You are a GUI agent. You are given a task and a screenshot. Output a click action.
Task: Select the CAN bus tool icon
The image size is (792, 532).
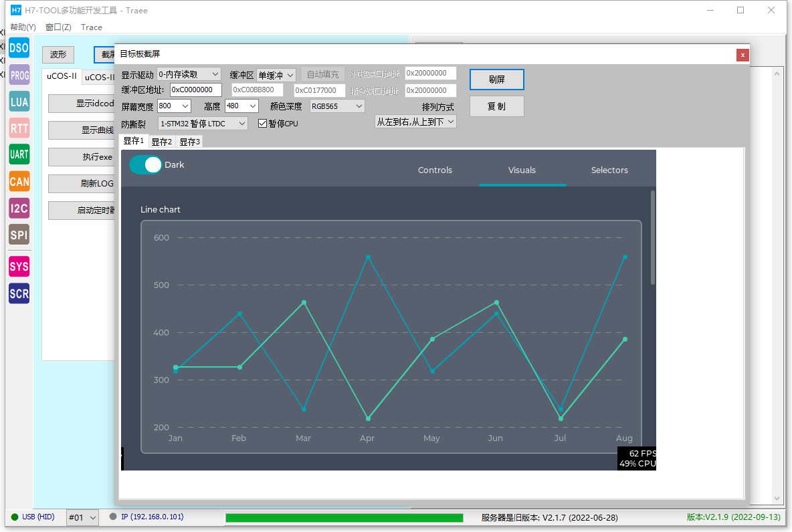pos(19,181)
